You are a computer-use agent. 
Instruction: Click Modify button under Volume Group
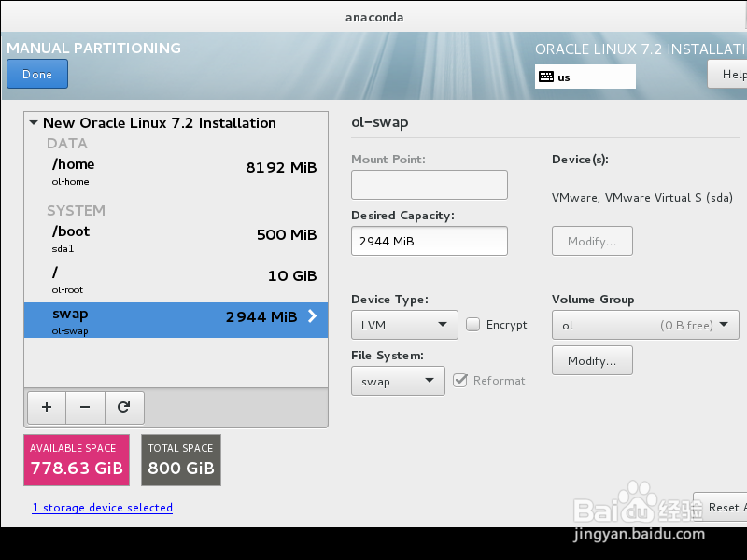(x=592, y=360)
